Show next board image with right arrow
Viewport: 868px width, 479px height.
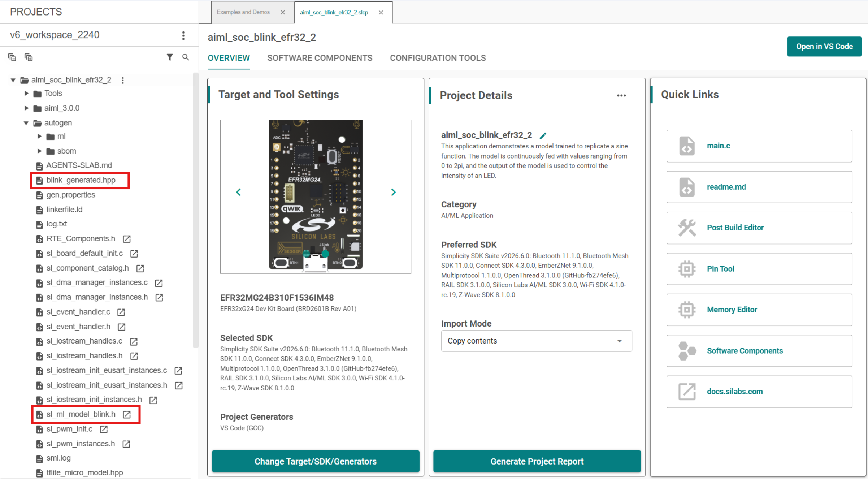tap(394, 192)
